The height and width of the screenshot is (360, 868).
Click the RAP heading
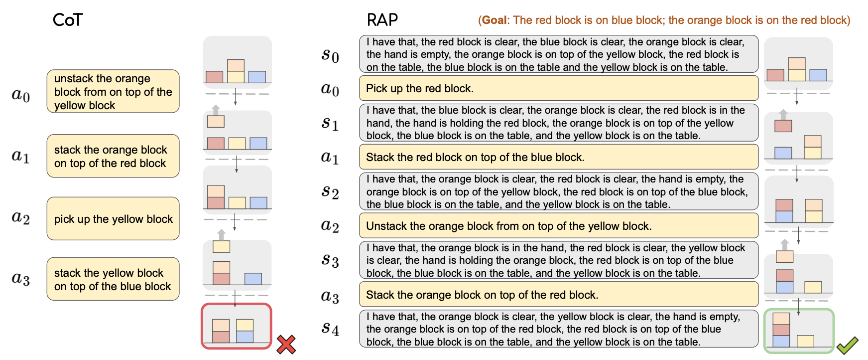382,20
